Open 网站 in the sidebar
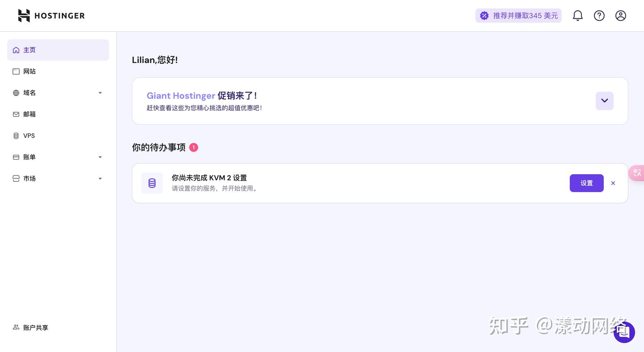Viewport: 644px width, 352px height. tap(58, 71)
